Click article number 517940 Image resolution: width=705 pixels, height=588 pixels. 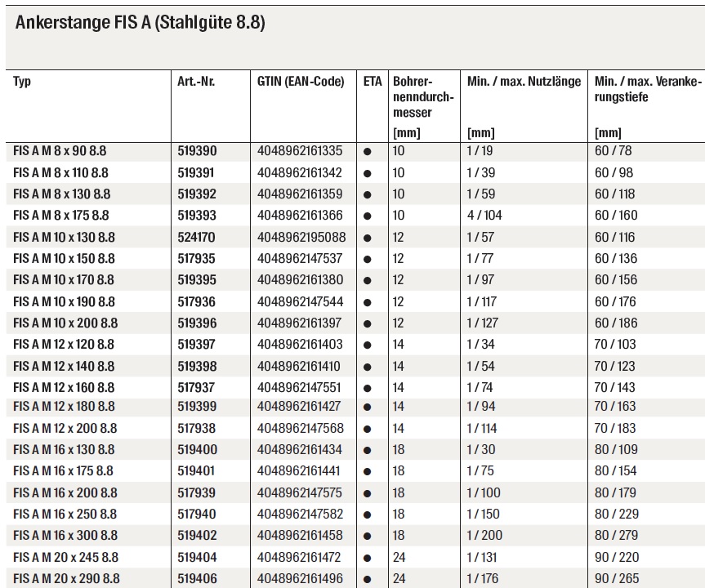tap(197, 514)
